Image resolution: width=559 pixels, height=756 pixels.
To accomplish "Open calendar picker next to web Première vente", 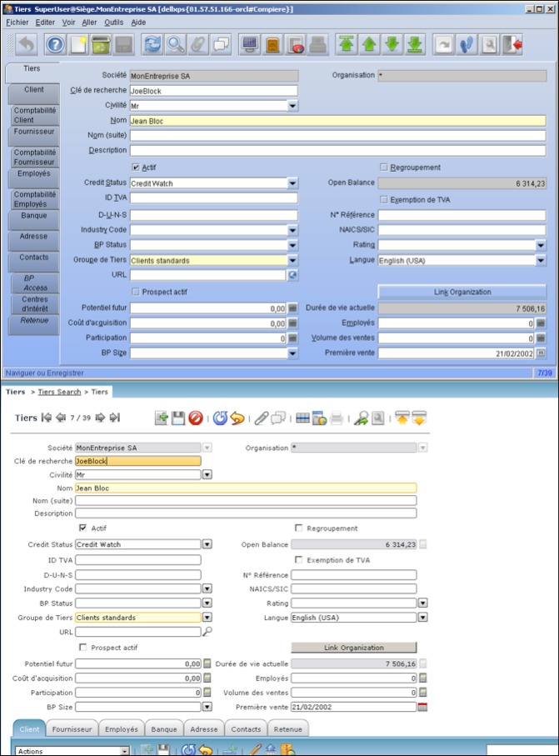I will pyautogui.click(x=422, y=707).
